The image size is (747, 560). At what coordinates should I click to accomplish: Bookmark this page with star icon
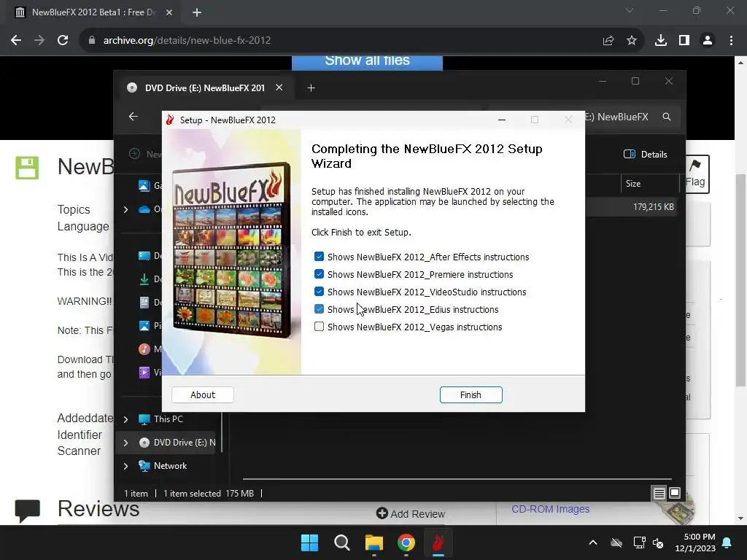click(x=632, y=41)
